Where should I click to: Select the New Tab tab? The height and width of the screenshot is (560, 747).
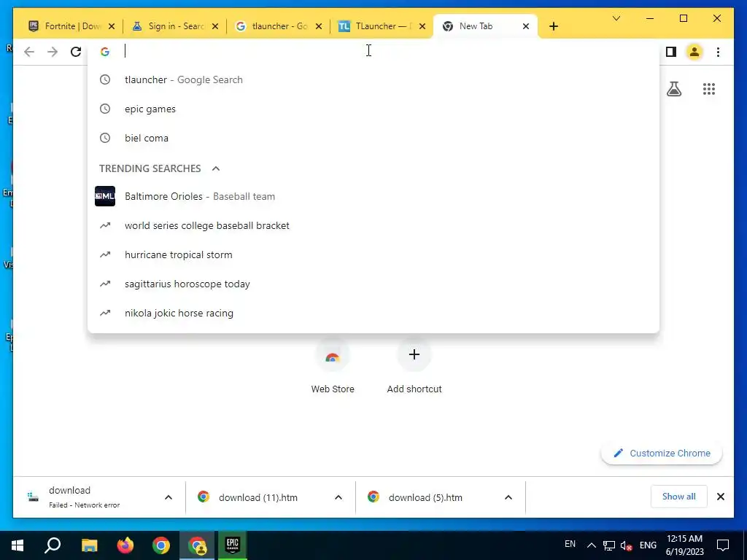point(485,26)
